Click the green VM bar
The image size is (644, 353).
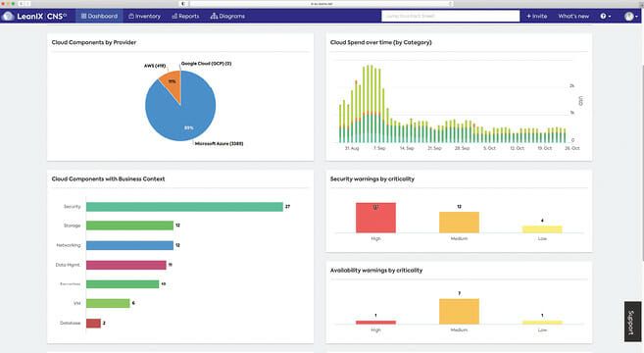pos(108,303)
